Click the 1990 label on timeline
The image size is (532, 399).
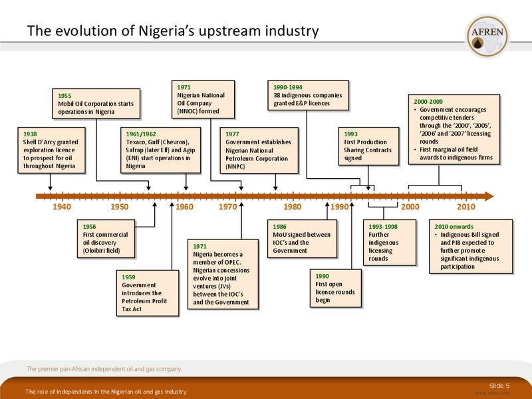pyautogui.click(x=340, y=207)
